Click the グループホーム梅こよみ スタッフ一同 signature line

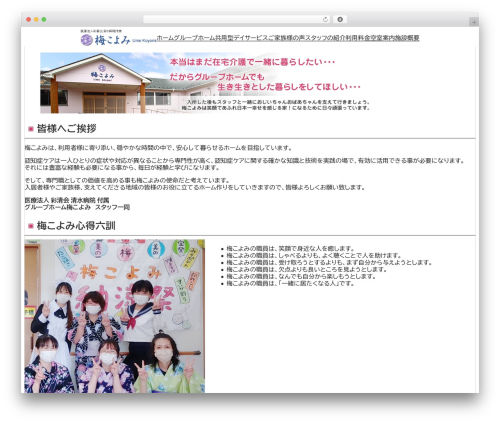point(77,207)
